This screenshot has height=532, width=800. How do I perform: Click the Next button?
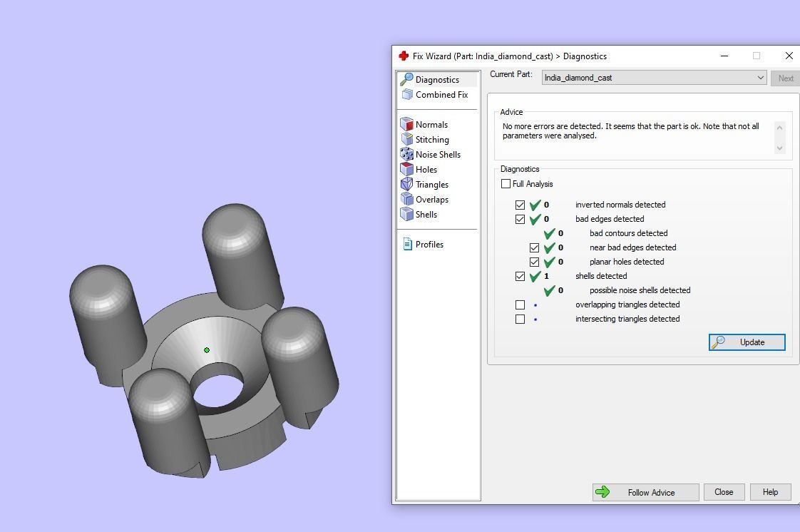(x=785, y=78)
